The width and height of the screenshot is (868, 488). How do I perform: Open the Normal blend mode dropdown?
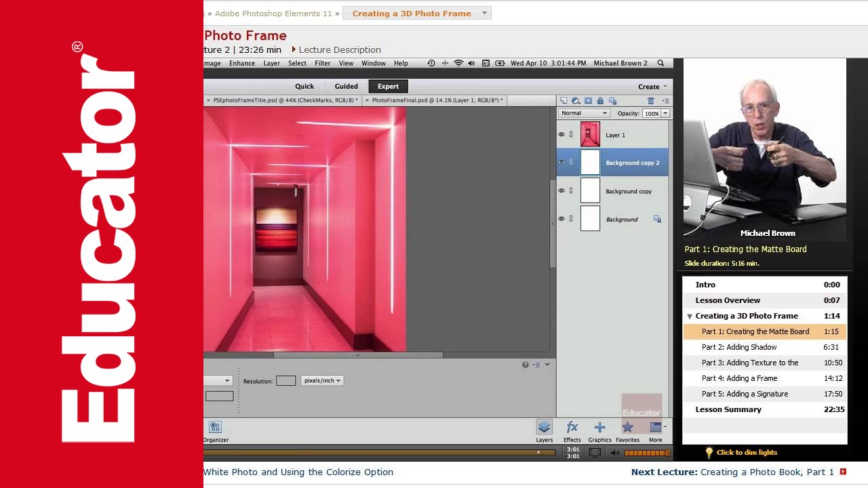click(x=584, y=113)
